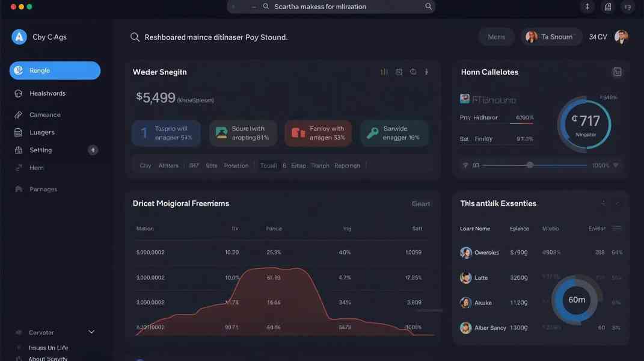Switch to the Touall tab
Viewport: 644px width, 361px height.
pyautogui.click(x=268, y=165)
